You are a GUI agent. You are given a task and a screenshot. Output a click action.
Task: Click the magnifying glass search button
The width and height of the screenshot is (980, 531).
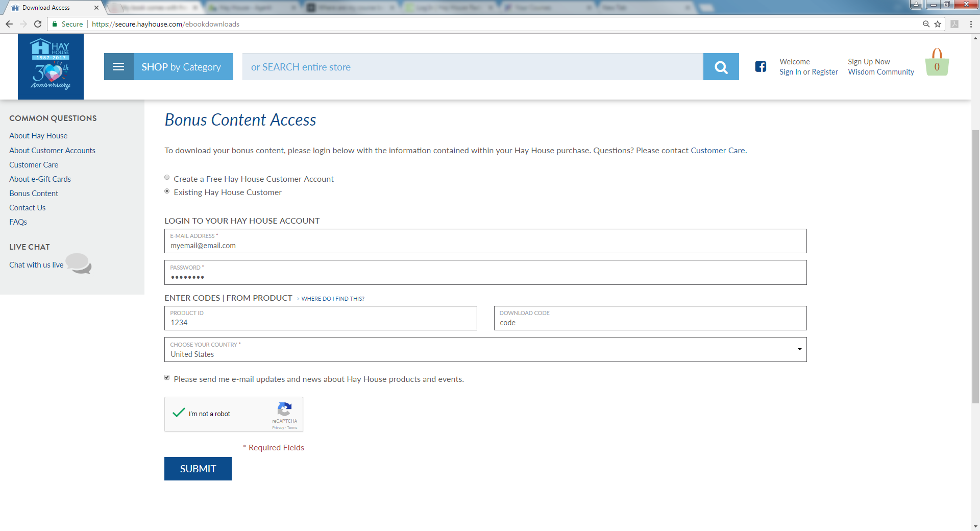[721, 67]
